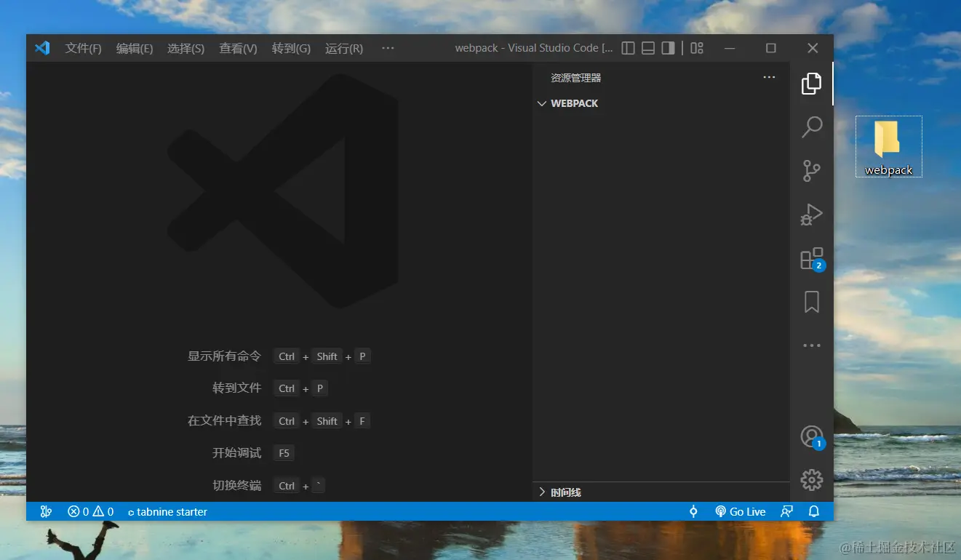Open the Manage gear icon

[811, 480]
